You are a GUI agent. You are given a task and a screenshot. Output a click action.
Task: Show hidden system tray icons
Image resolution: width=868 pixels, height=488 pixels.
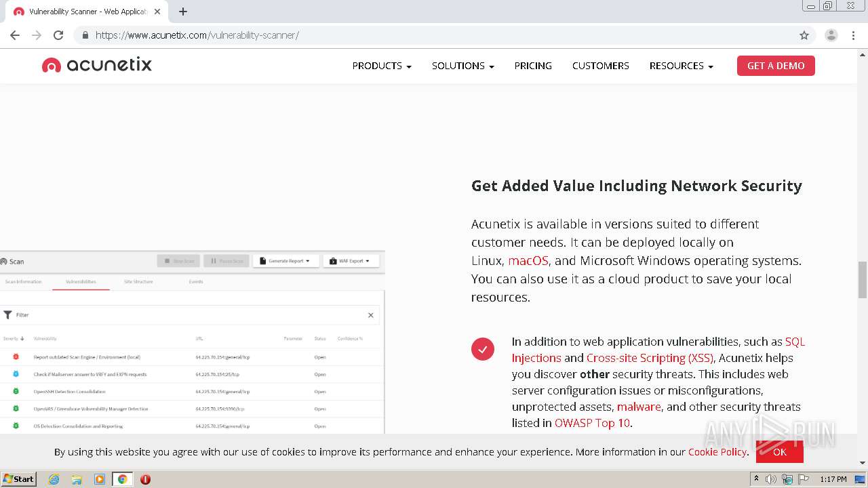[756, 479]
